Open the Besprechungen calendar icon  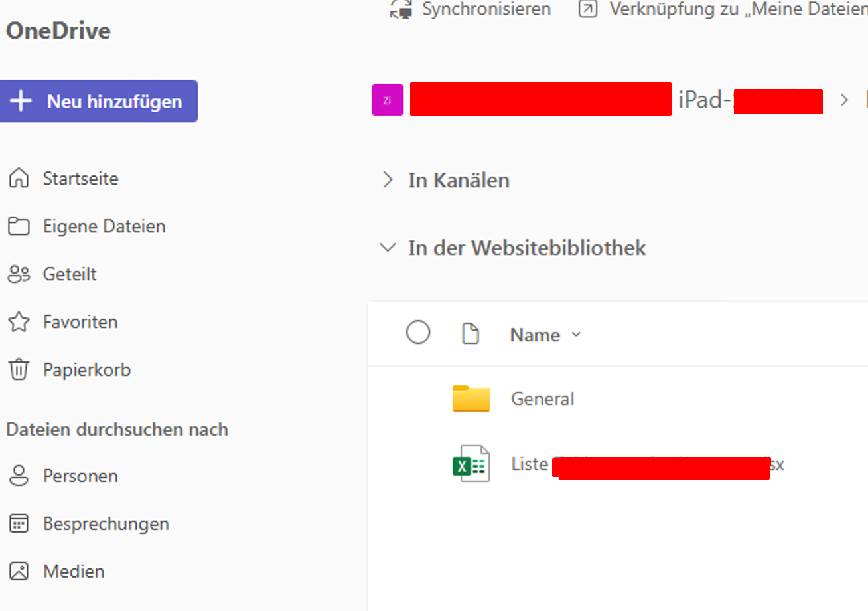[19, 524]
